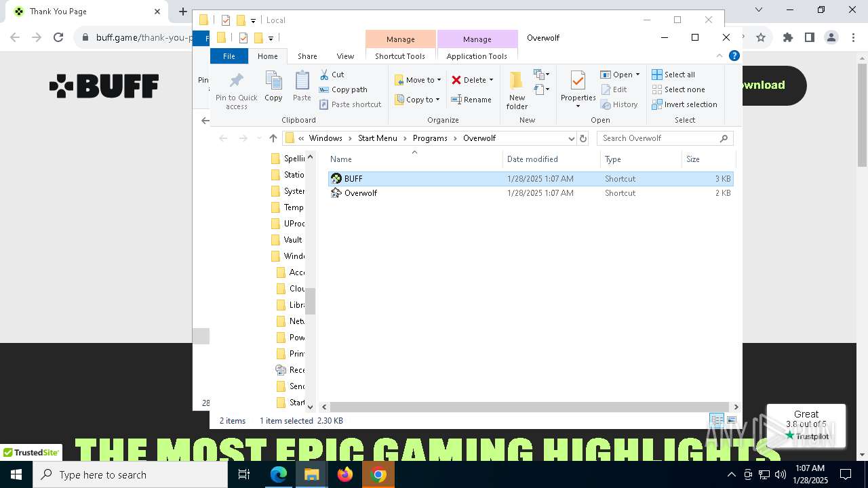Click the Search Overwolf field

point(665,138)
